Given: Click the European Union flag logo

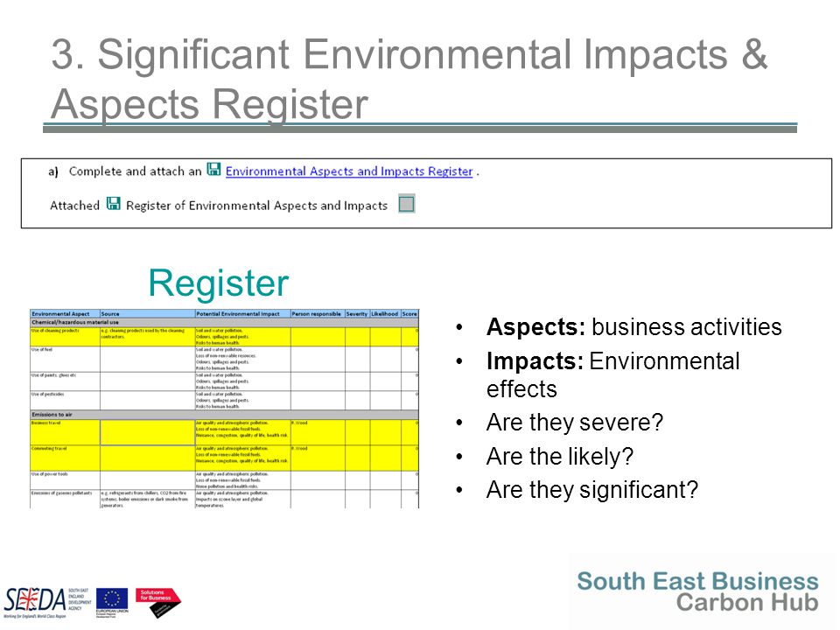Looking at the screenshot, I should click(x=112, y=602).
